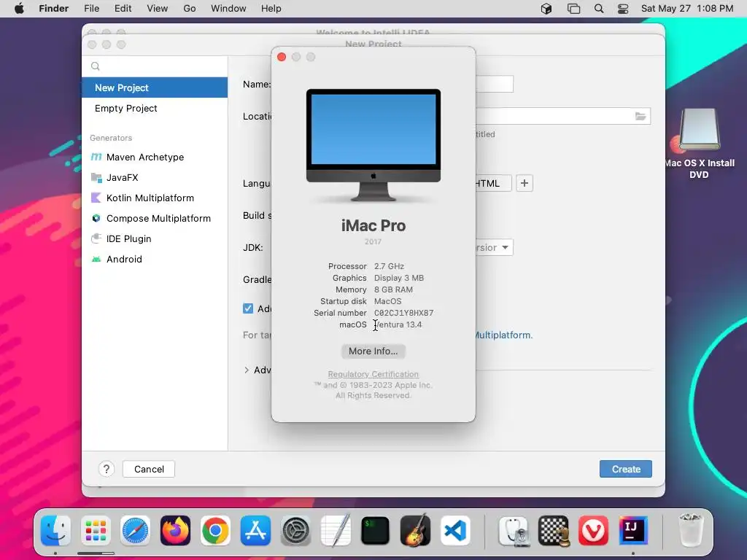Viewport: 747px width, 560px height.
Task: Open the Apple menu
Action: coord(19,9)
